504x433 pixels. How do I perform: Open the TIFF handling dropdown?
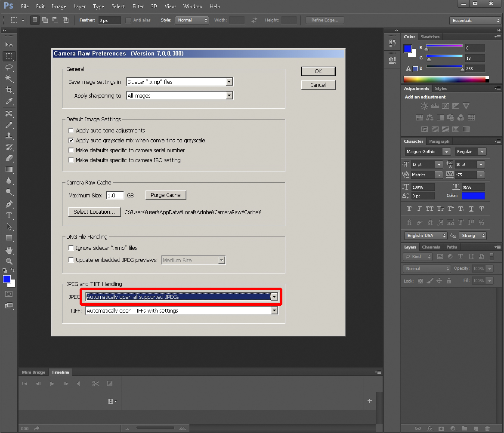tap(182, 310)
